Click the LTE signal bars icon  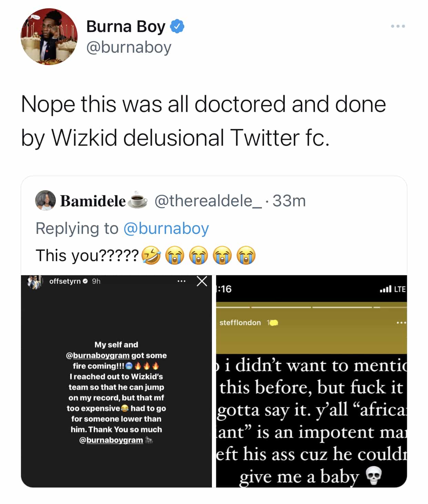[385, 289]
